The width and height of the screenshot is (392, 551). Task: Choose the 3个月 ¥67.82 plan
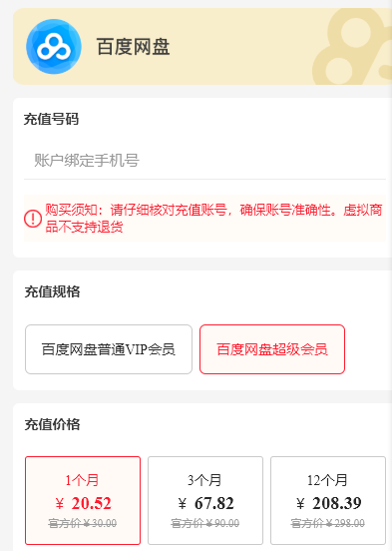coord(205,500)
